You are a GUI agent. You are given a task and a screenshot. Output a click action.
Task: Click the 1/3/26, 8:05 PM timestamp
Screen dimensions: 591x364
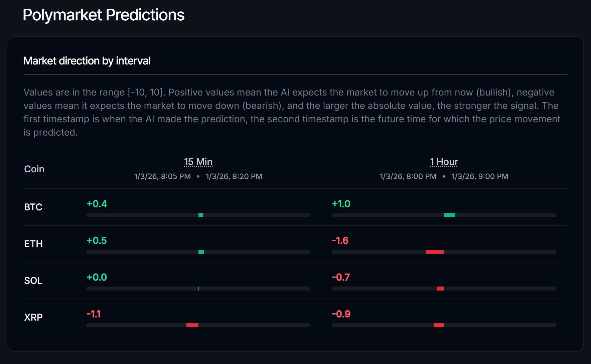click(161, 176)
